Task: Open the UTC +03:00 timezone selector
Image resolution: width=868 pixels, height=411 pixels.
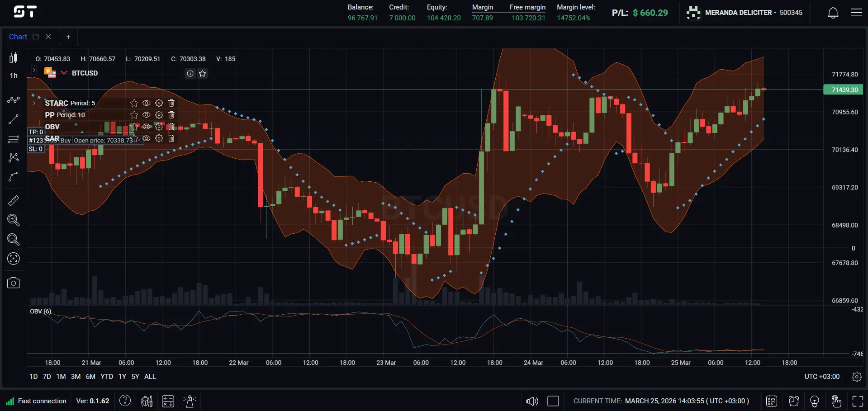Action: [x=821, y=376]
